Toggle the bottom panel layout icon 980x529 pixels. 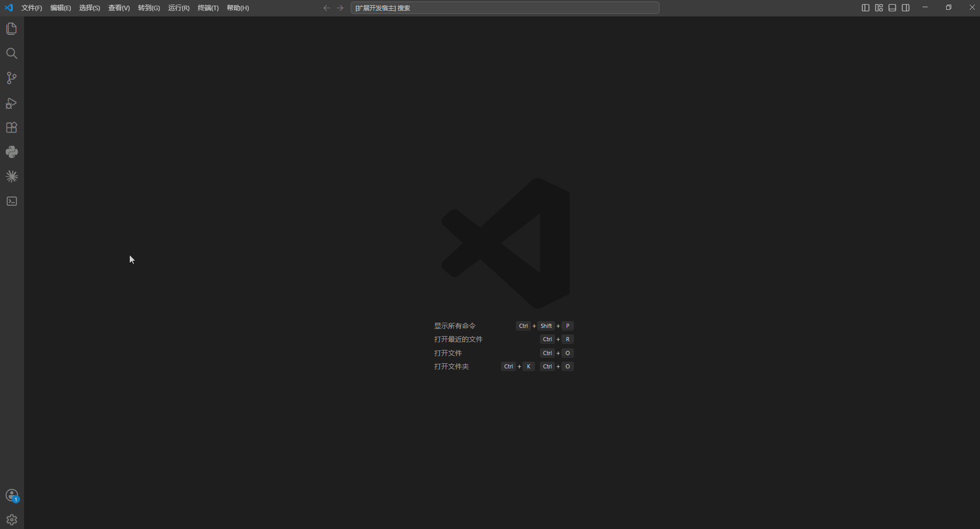point(892,8)
